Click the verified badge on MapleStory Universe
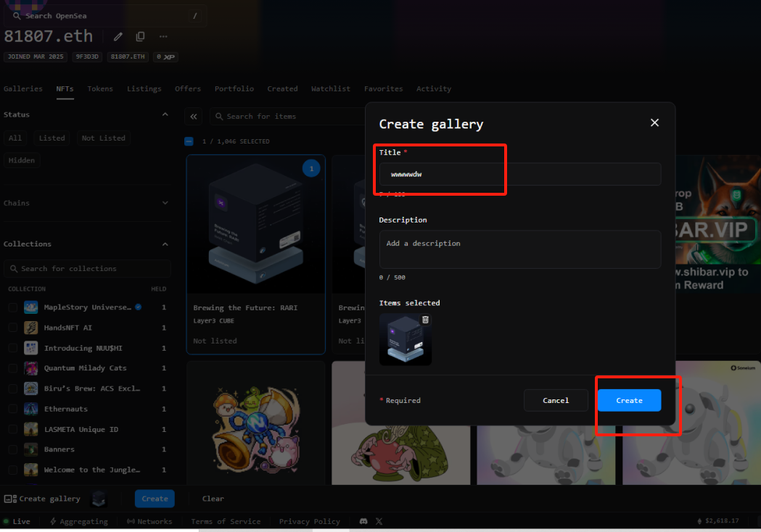This screenshot has width=761, height=532. [139, 307]
